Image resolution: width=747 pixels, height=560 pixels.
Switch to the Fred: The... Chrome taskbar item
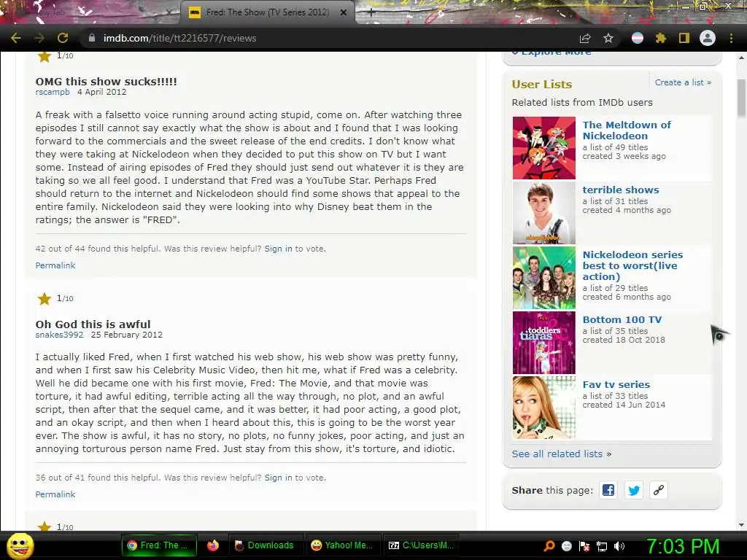pyautogui.click(x=160, y=545)
